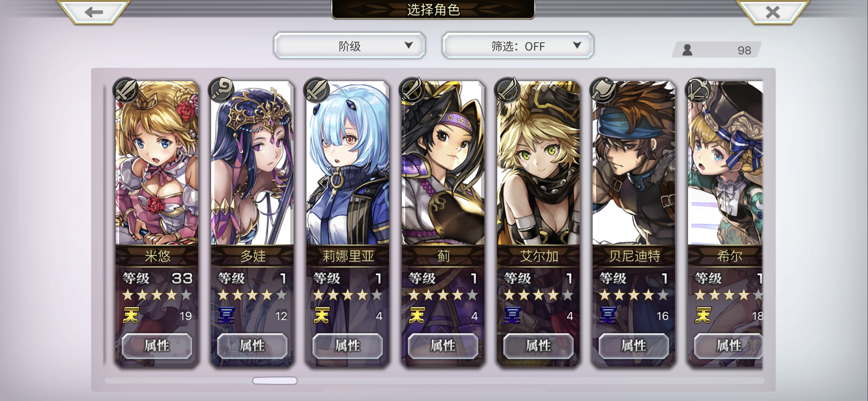Open 属性 for 贝尼迪特

[634, 346]
